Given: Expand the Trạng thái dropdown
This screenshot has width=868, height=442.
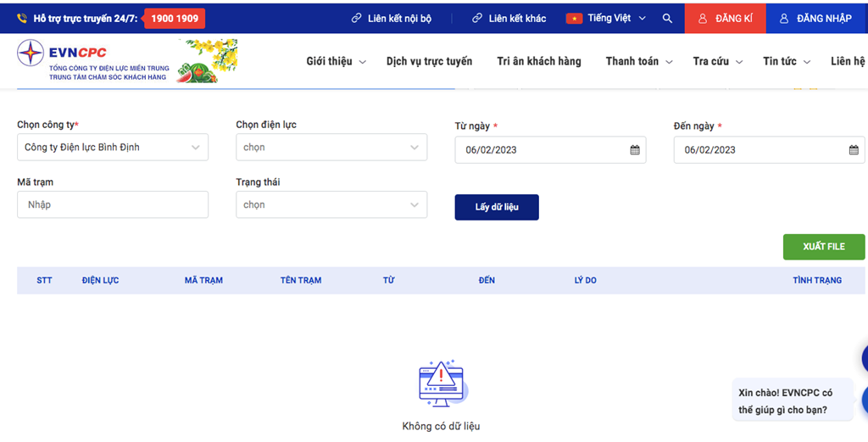Looking at the screenshot, I should tap(331, 204).
